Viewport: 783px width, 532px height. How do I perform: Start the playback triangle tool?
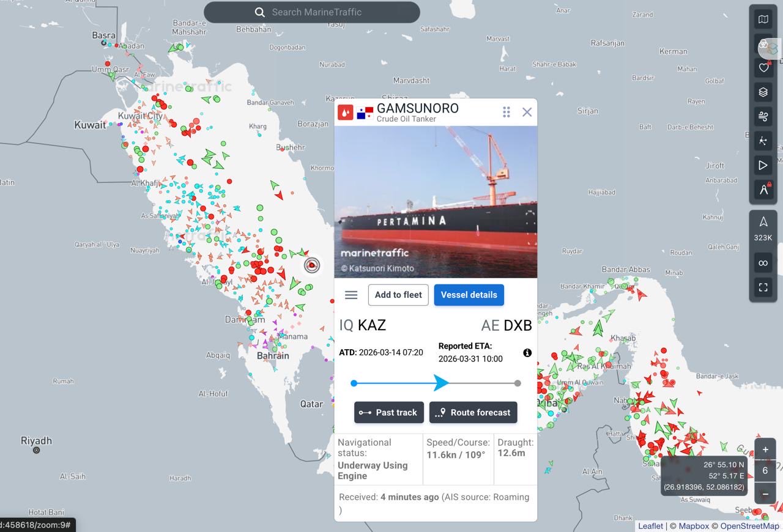tap(763, 165)
